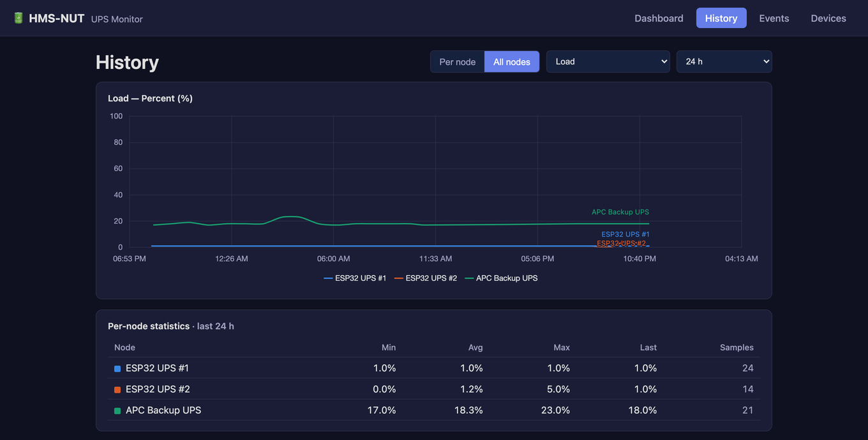Click the green swatch beside APC Backup UPS row
Viewport: 868px width, 440px height.
117,411
